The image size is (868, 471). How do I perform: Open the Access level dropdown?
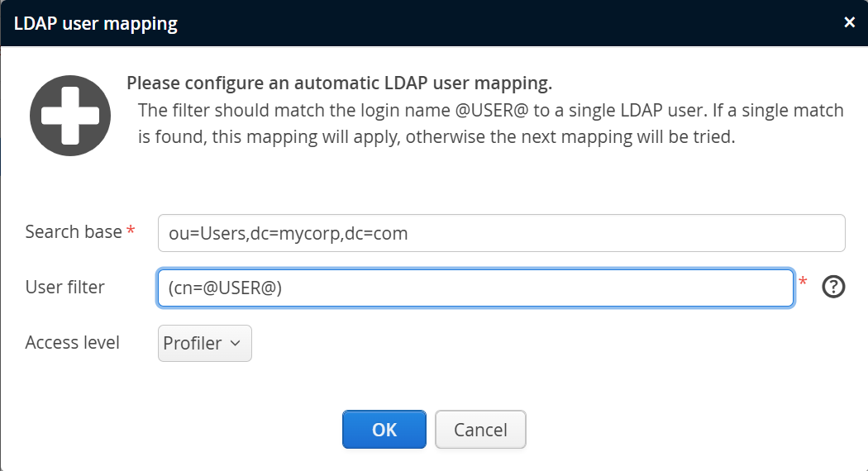point(204,343)
